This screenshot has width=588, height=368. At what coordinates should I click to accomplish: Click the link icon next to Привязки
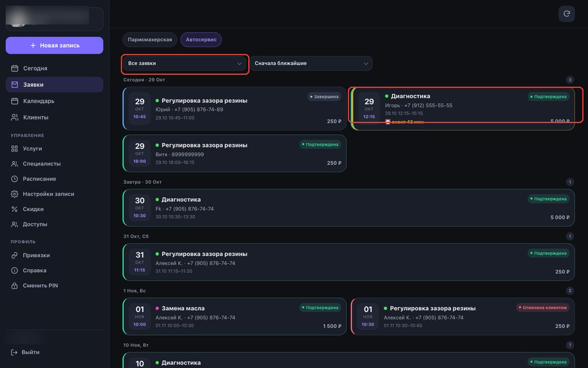[14, 256]
